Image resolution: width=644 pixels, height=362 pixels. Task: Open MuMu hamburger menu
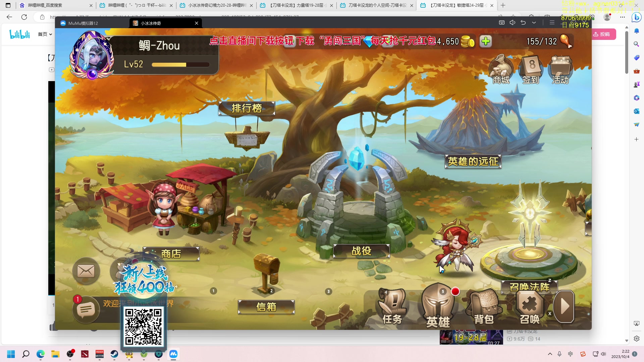click(552, 23)
